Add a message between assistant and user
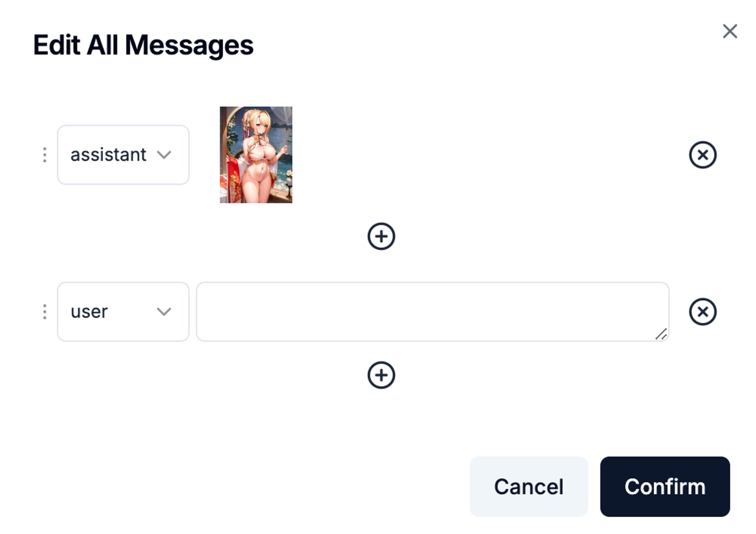 (381, 237)
